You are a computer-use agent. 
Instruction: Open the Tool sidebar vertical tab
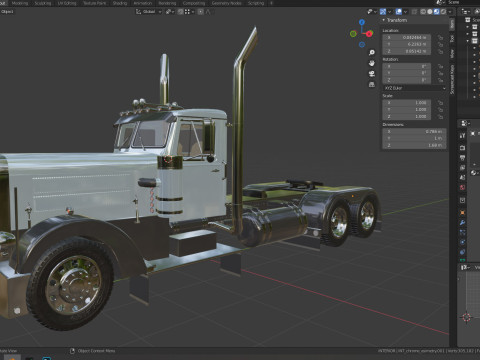(x=452, y=38)
